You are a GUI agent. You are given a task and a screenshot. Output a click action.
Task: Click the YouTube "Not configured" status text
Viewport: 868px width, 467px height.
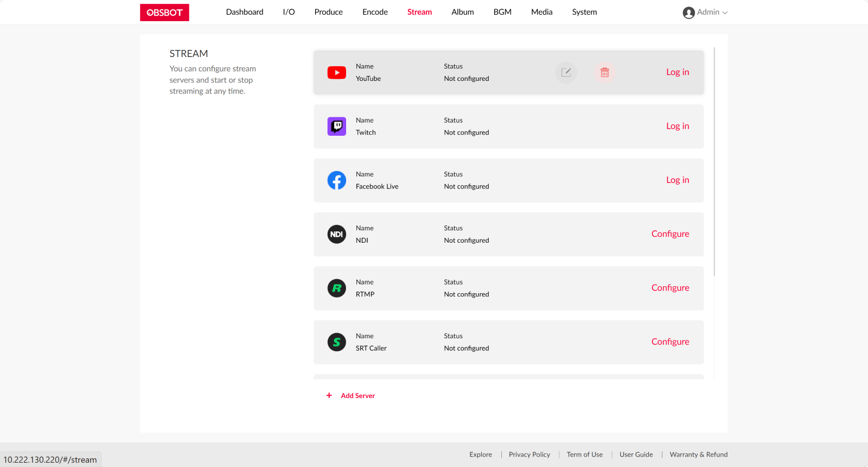pyautogui.click(x=467, y=79)
